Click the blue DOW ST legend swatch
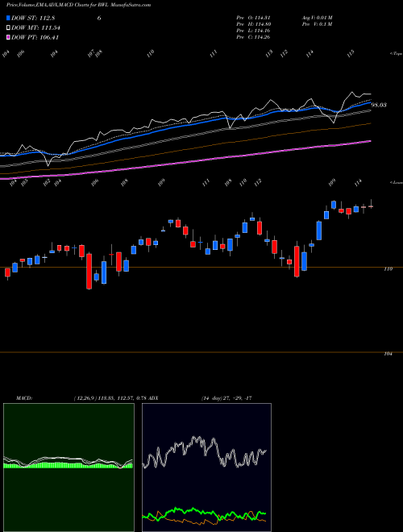Screen dimensions: 403x532 (x=8, y=18)
